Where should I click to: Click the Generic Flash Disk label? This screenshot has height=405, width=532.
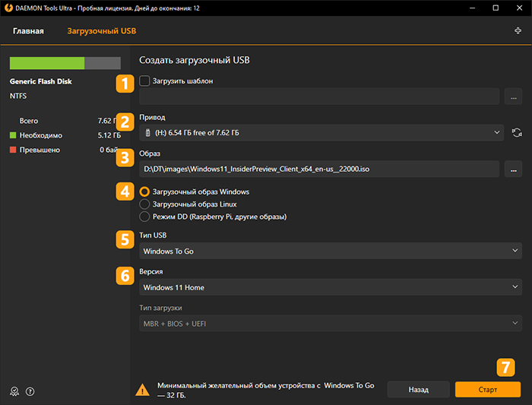tap(41, 81)
